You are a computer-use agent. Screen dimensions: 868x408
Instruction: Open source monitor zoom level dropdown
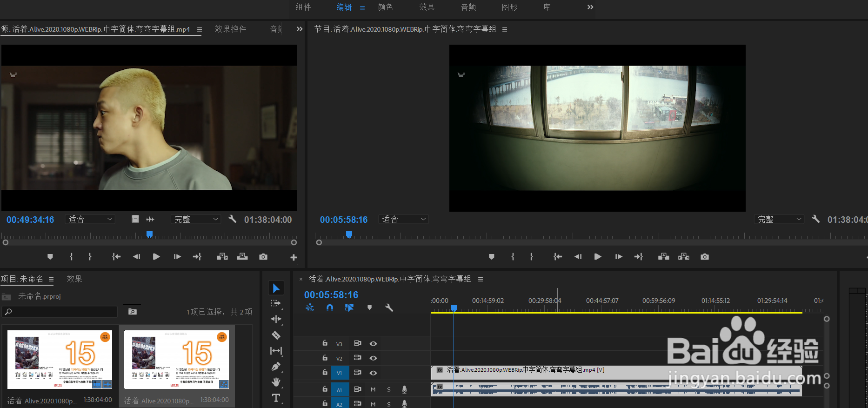[x=90, y=219]
